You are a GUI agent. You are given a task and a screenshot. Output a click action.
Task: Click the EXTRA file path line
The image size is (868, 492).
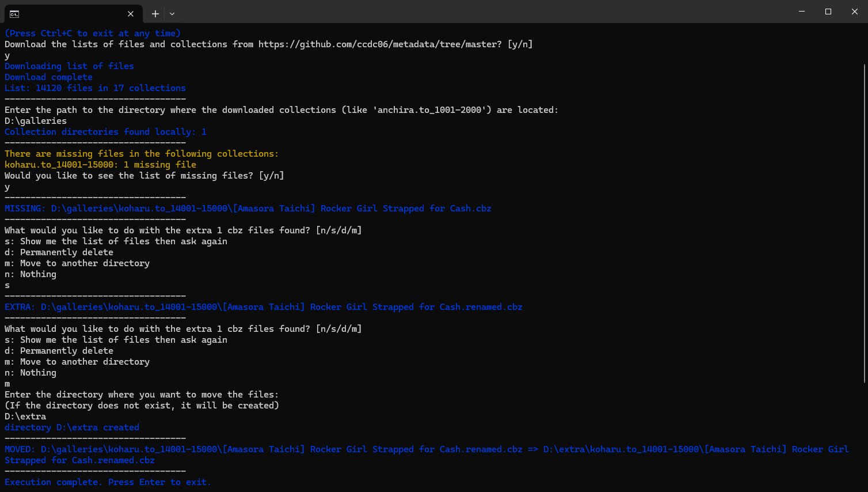[x=264, y=307]
